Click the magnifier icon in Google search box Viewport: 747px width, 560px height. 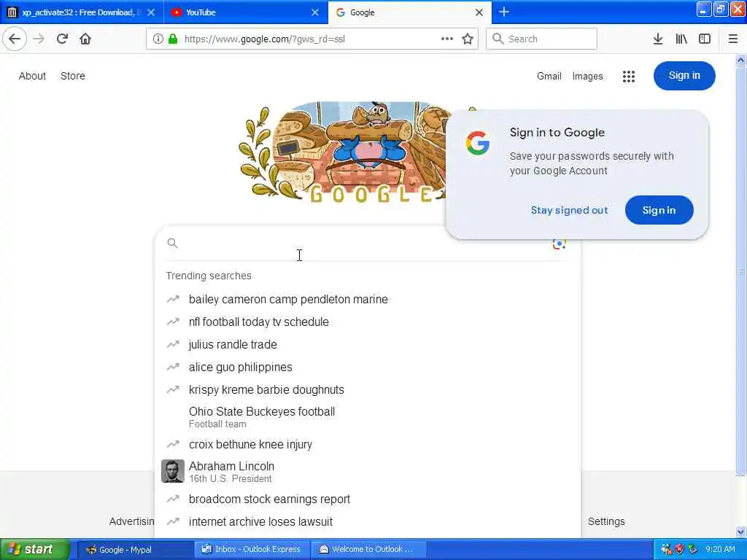click(x=172, y=244)
